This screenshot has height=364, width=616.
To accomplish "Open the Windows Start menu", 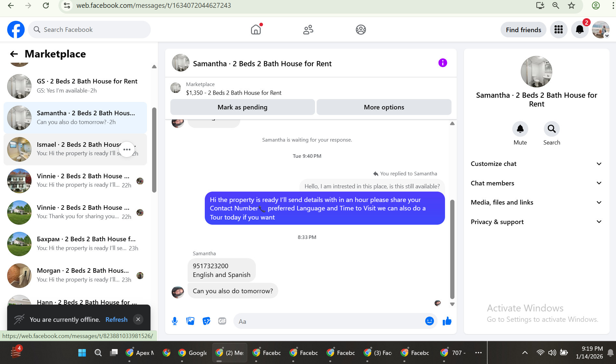I will [x=82, y=353].
